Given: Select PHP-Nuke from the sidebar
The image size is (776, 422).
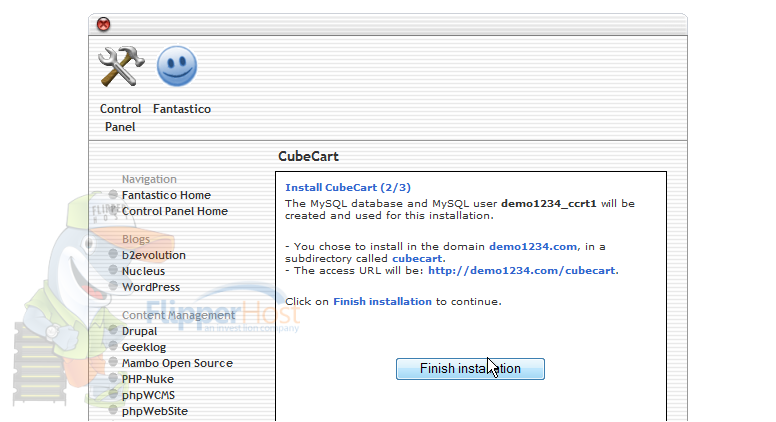Looking at the screenshot, I should 148,379.
